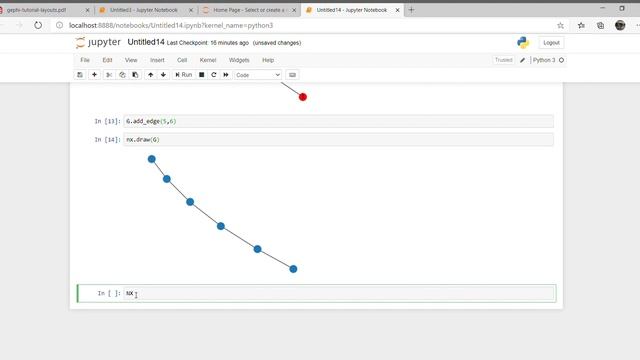Open the browser collections icon
Viewport: 640px width, 360px height.
(x=600, y=25)
